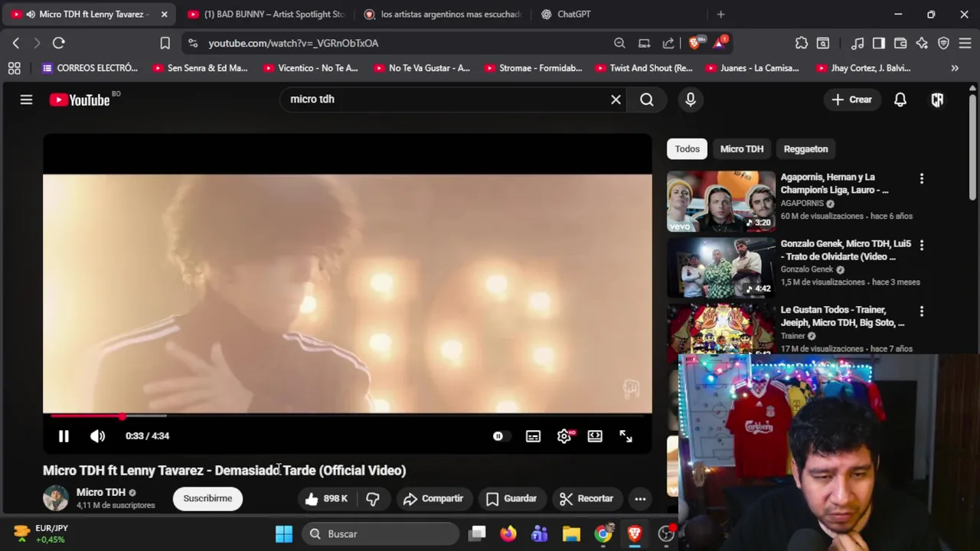Select the Todos filter chip
Screen dimensions: 980x551
click(x=687, y=149)
